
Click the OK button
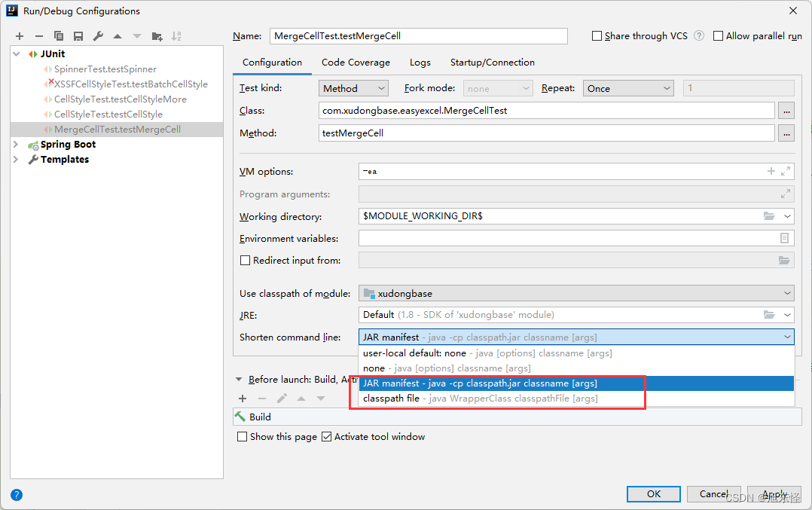[x=653, y=493]
